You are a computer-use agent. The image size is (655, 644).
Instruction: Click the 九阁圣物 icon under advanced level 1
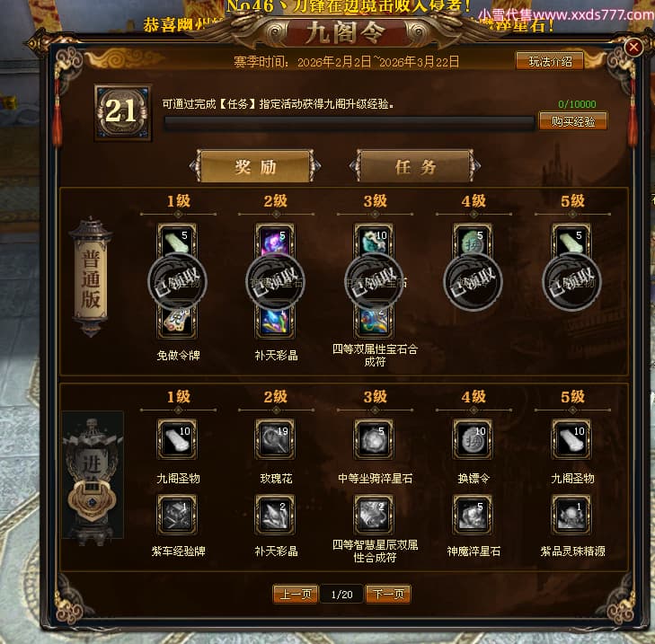(177, 439)
